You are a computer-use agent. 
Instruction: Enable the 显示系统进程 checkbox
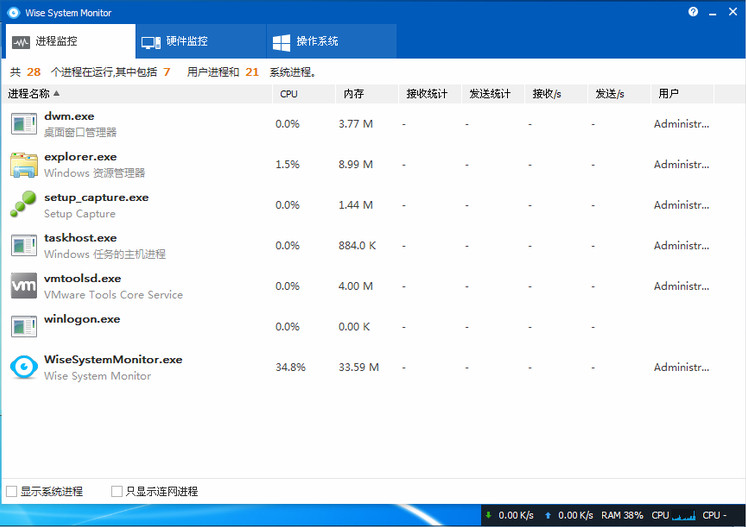[11, 491]
